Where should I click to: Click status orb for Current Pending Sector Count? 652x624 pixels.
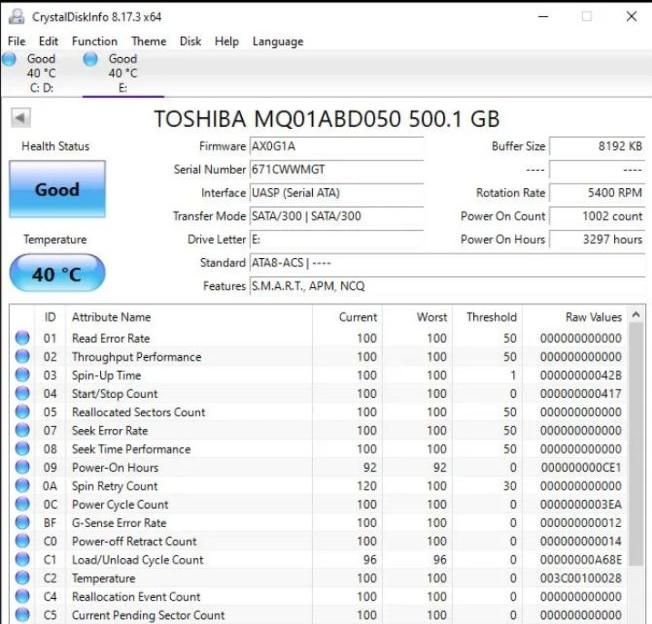[22, 614]
